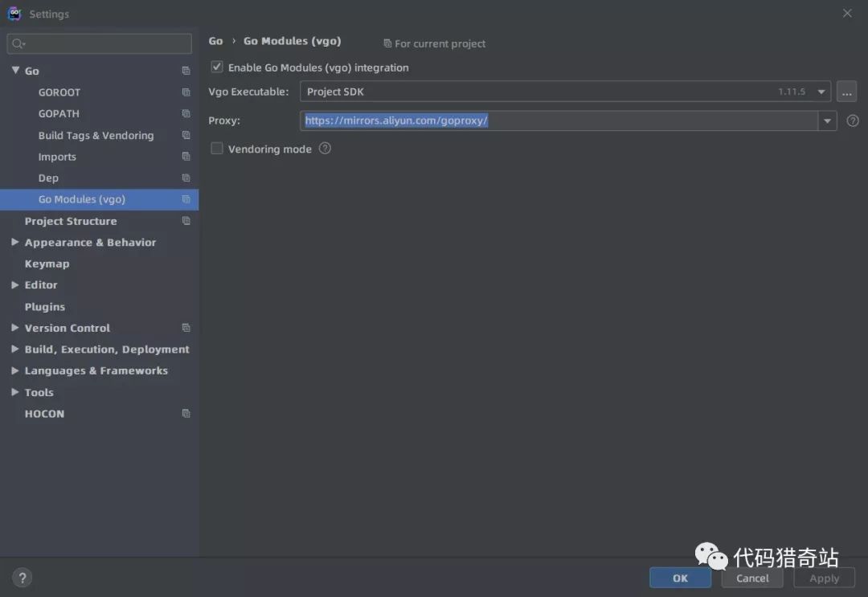Screen dimensions: 868x597
Task: Expand the Editor settings section
Action: coord(15,284)
